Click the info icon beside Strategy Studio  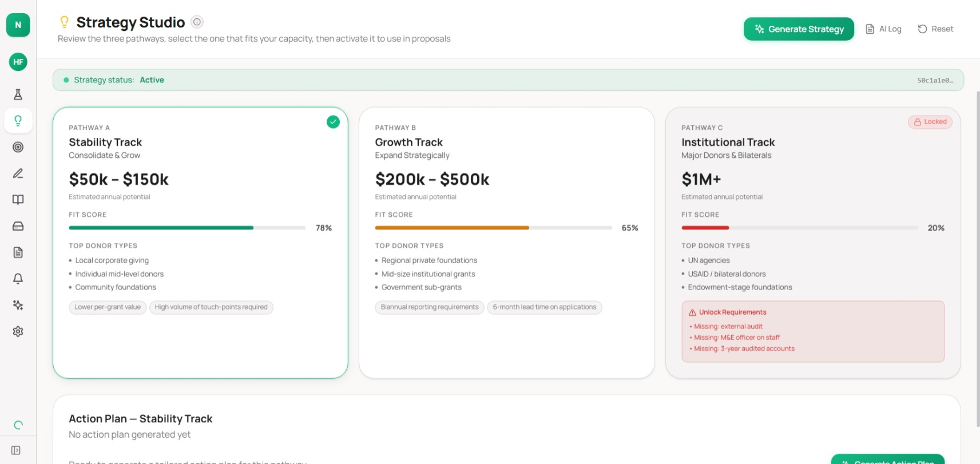coord(197,22)
